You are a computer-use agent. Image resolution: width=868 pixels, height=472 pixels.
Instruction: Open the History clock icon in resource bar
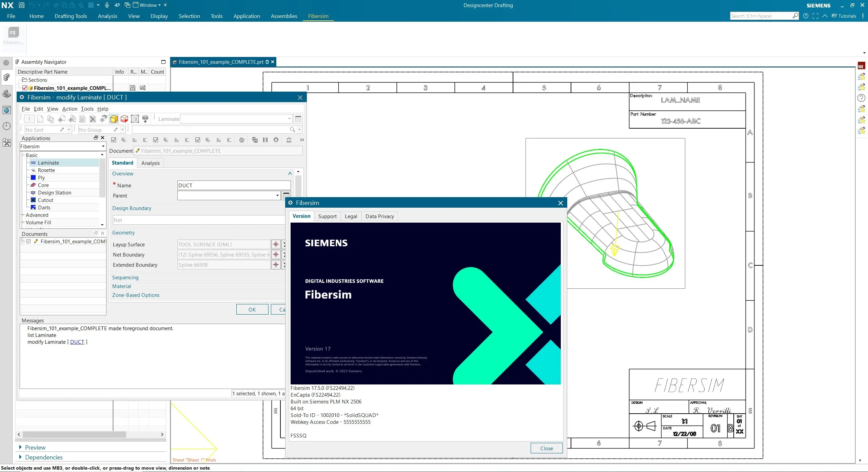coord(6,126)
